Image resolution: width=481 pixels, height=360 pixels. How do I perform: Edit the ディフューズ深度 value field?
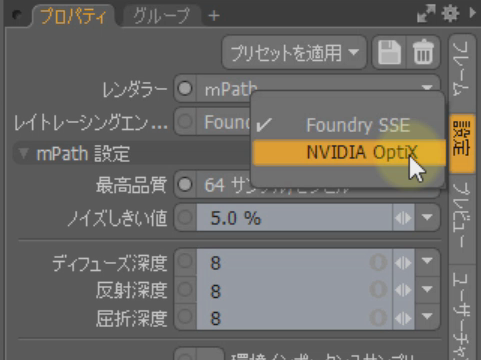coord(294,263)
